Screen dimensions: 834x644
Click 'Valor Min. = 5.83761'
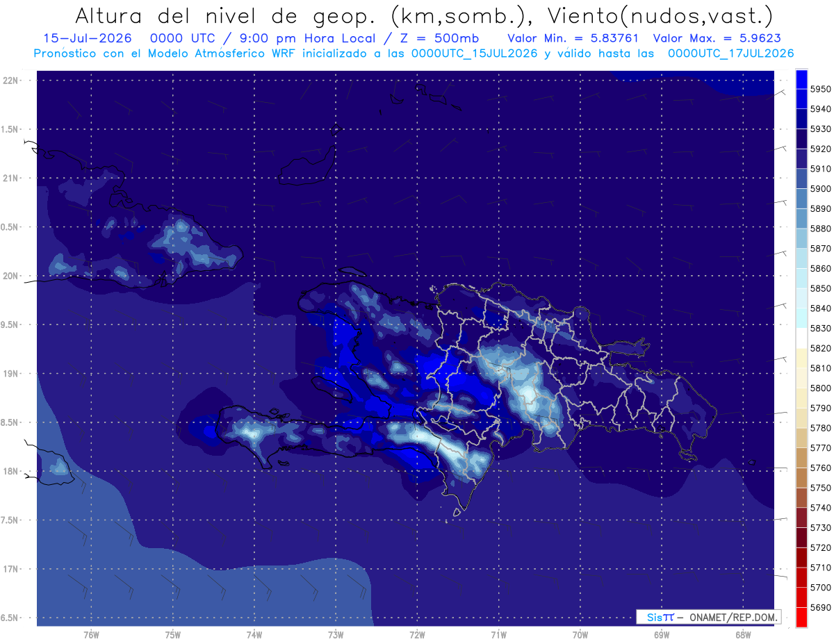(x=573, y=38)
